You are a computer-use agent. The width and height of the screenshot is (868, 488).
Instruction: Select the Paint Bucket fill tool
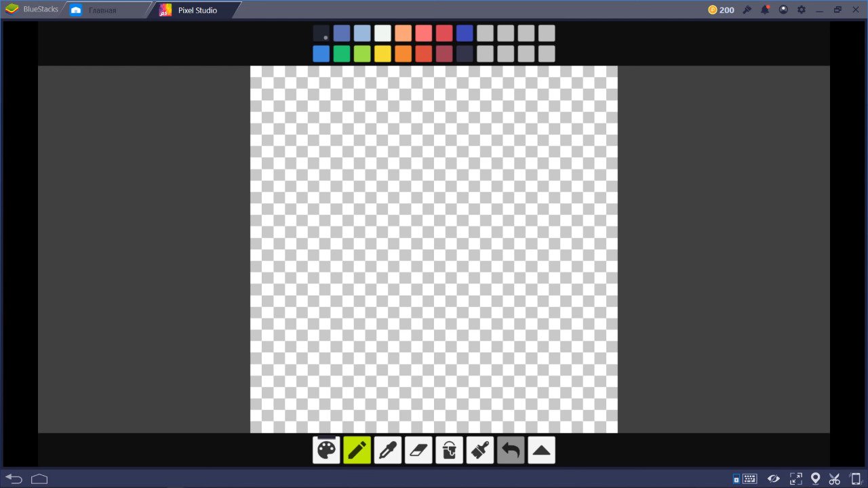tap(449, 450)
